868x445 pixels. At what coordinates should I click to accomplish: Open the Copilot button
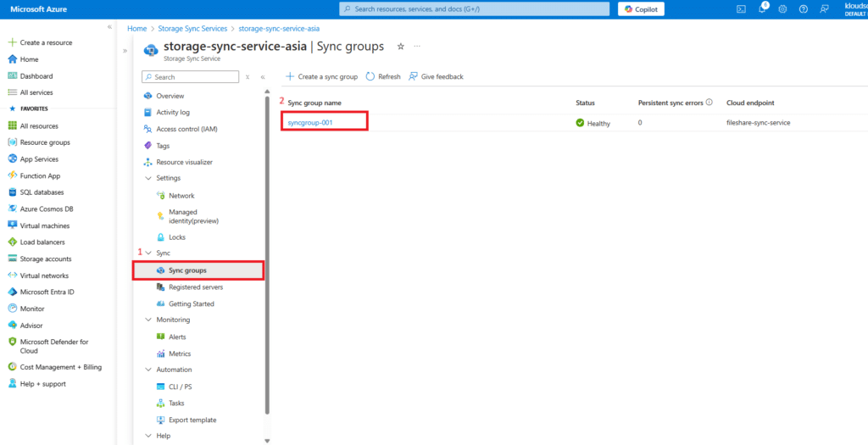tap(641, 9)
